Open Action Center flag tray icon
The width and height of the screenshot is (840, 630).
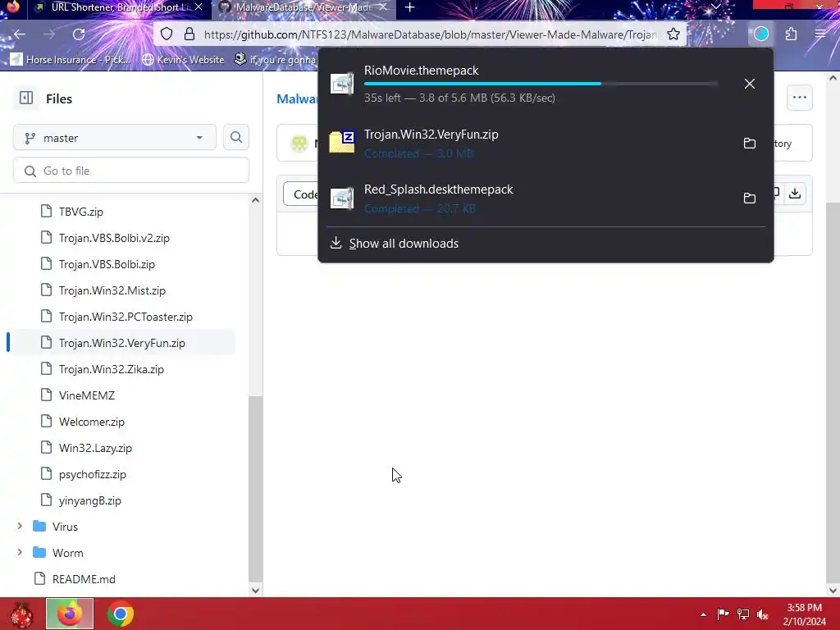coord(723,614)
